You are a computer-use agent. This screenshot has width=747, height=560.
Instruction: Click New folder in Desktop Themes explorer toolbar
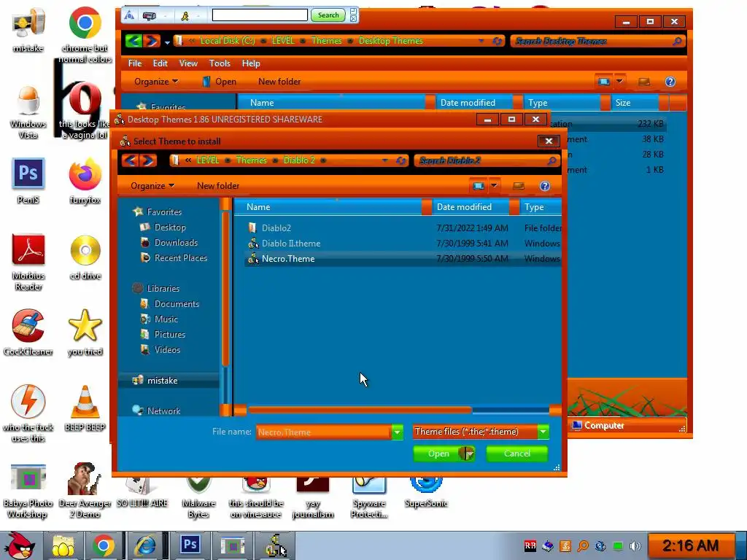(279, 82)
